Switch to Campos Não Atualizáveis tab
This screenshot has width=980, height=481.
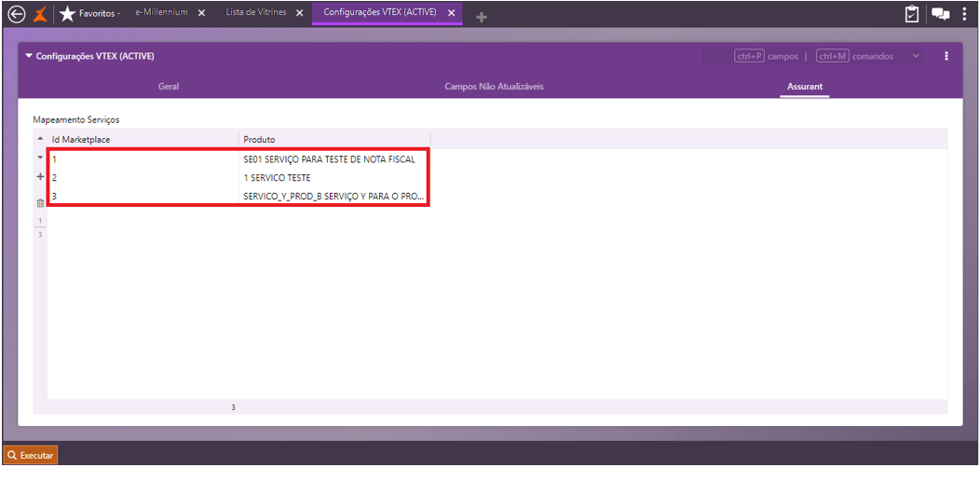coord(494,87)
